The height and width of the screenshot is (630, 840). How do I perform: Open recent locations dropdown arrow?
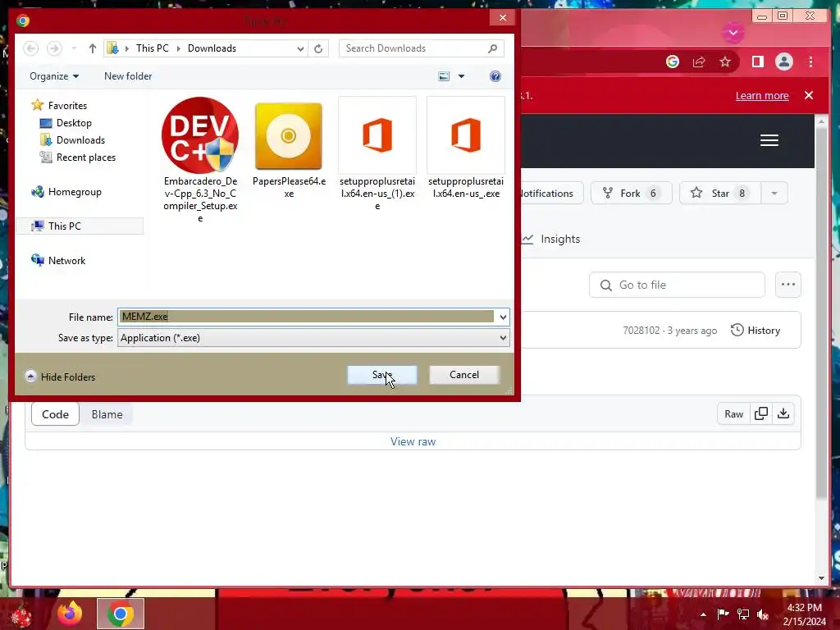click(x=74, y=48)
